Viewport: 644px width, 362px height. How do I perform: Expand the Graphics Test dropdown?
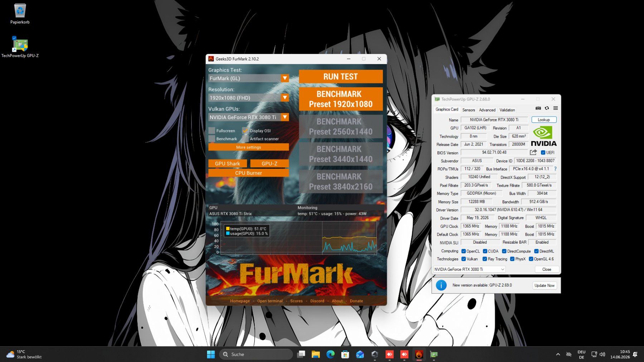pyautogui.click(x=285, y=78)
